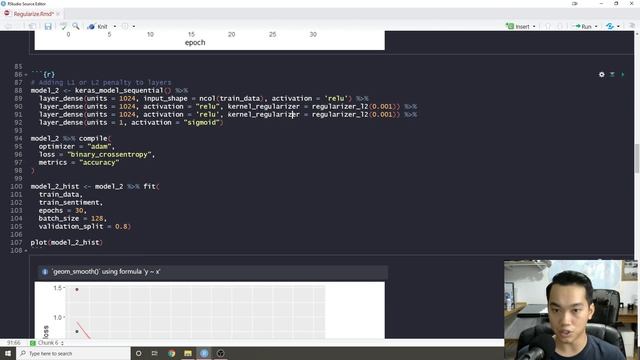Switch to RStudio taskbar icon

tap(204, 353)
